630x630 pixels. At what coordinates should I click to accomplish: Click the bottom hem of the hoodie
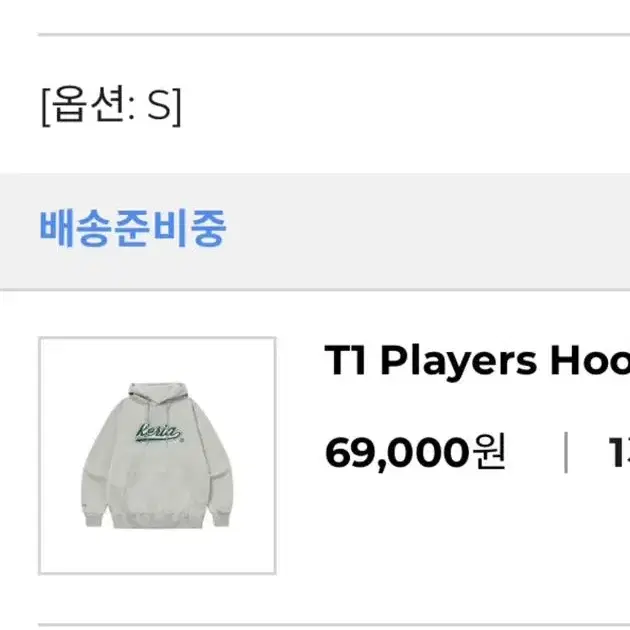[158, 520]
